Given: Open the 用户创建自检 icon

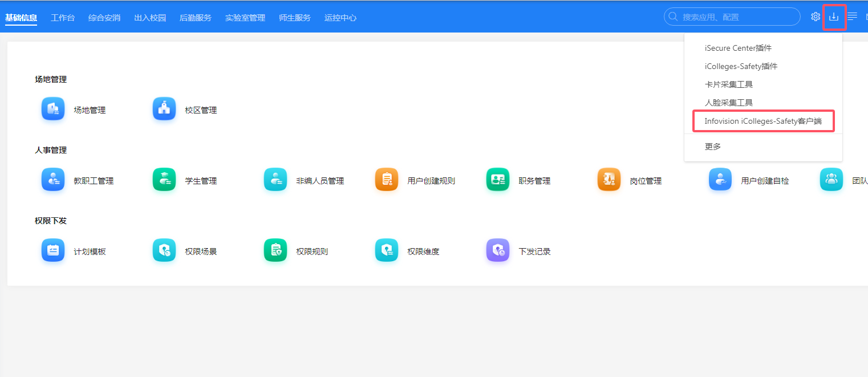Looking at the screenshot, I should (720, 180).
